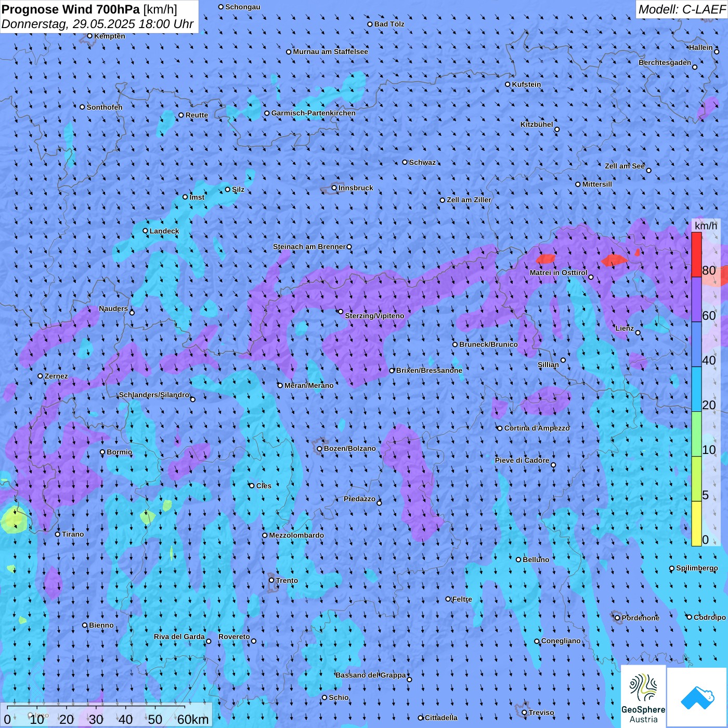
Task: Click the Kempten city marker
Action: 90,36
